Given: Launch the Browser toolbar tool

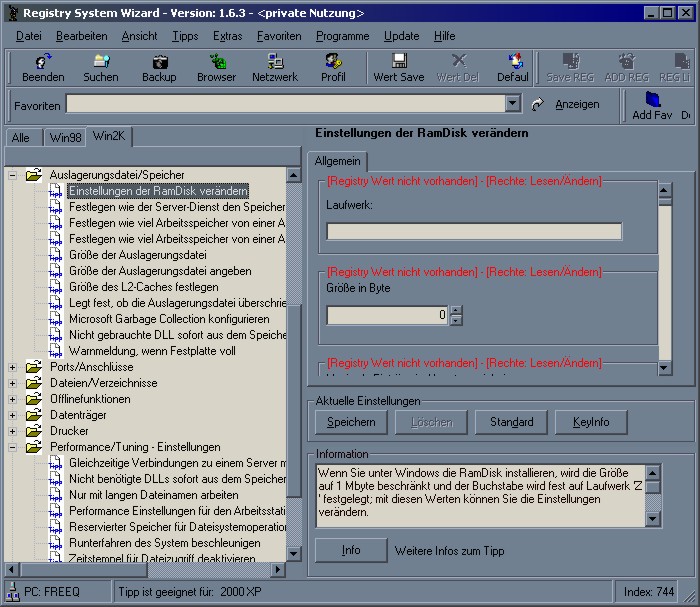Looking at the screenshot, I should 217,61.
